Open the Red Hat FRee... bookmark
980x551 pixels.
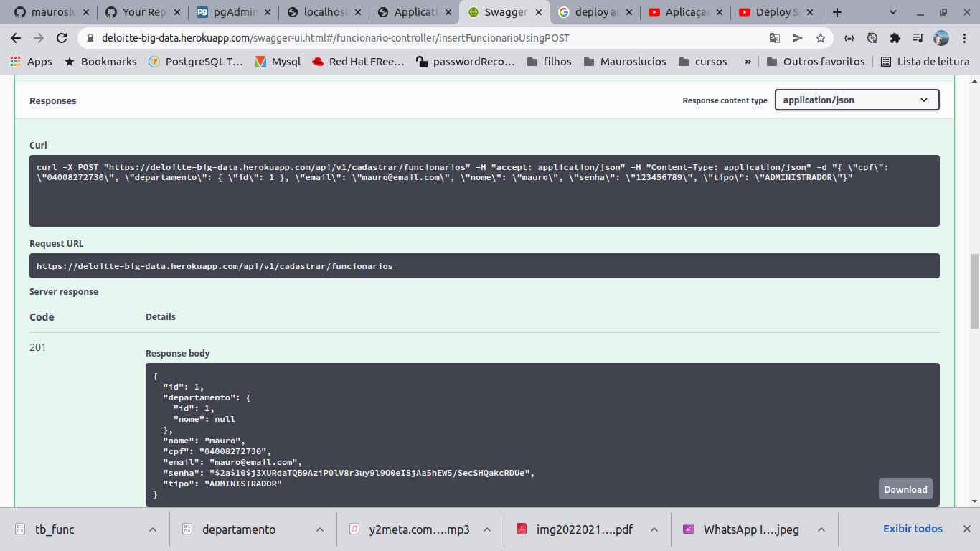(359, 62)
